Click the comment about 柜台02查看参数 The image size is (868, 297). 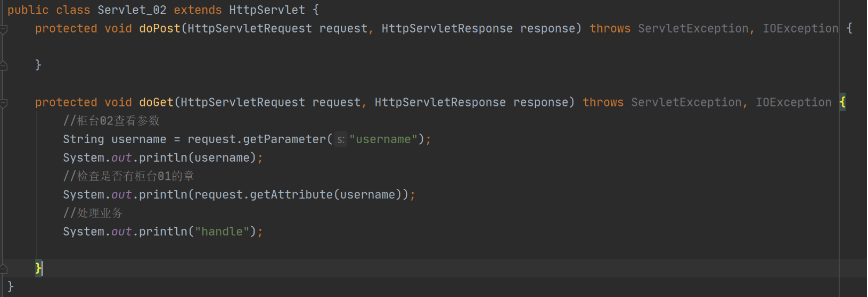click(x=111, y=121)
